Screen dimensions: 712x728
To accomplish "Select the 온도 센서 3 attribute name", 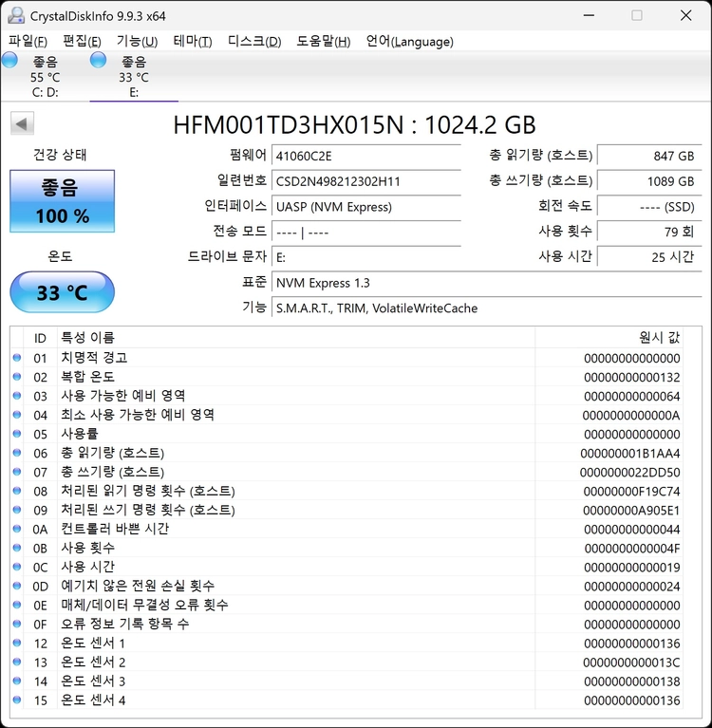I will pyautogui.click(x=93, y=681).
